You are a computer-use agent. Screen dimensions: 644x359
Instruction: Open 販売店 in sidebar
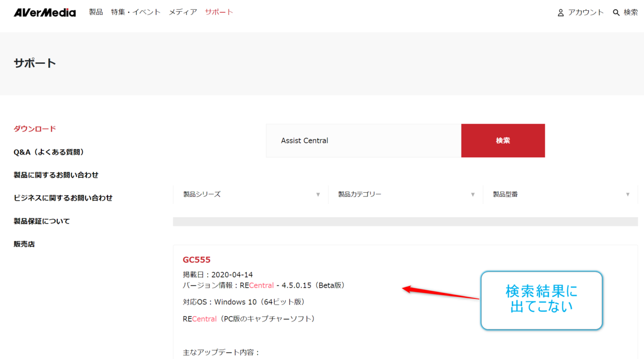[x=24, y=244]
